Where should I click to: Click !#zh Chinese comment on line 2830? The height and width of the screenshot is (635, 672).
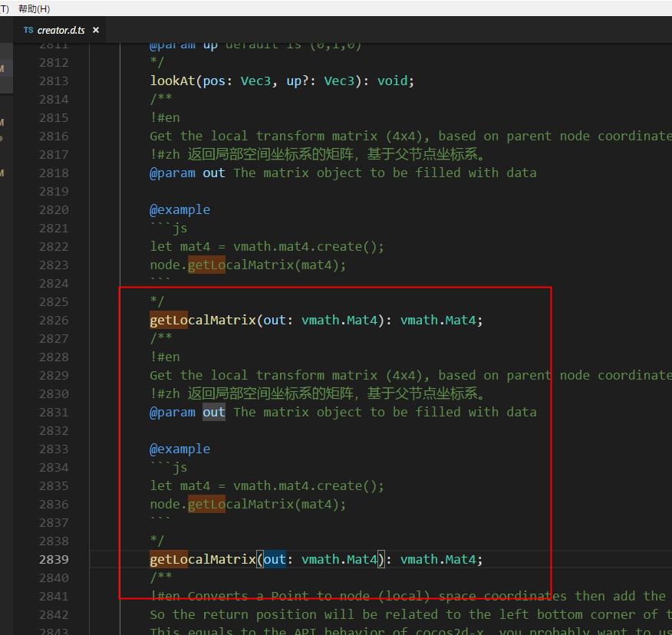click(x=318, y=393)
